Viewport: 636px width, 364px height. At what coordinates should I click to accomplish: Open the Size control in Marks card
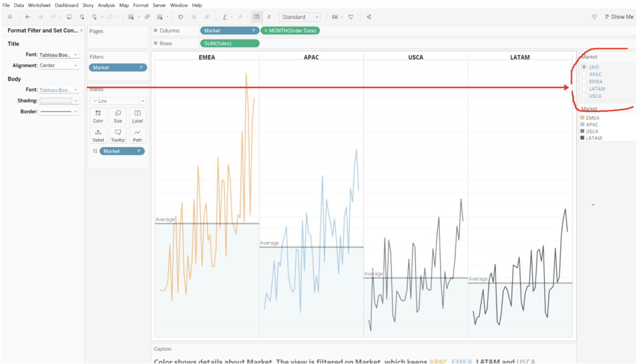[x=118, y=116]
